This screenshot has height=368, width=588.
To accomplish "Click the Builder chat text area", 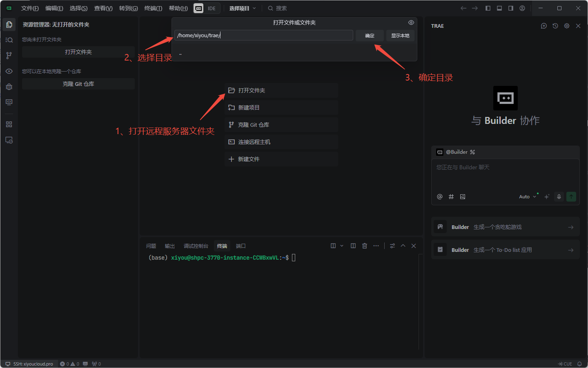I will (x=505, y=175).
